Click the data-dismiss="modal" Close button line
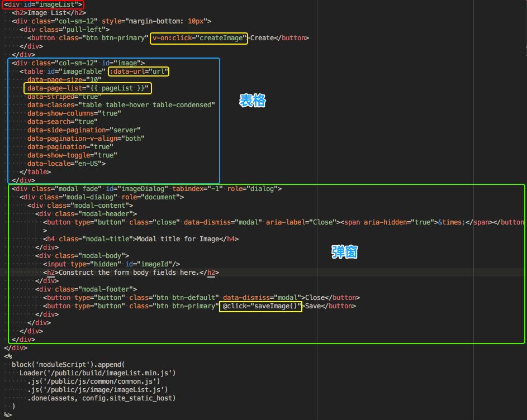This screenshot has height=420, width=527. pyautogui.click(x=201, y=298)
